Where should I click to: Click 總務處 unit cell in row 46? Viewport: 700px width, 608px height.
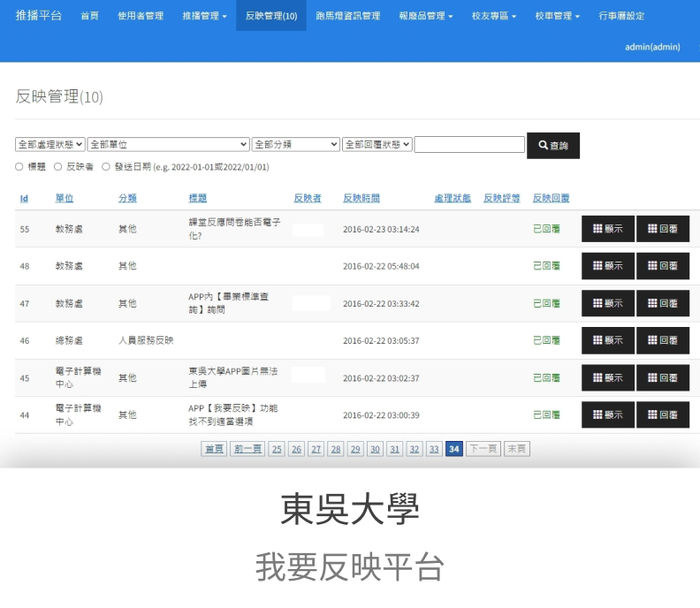[69, 340]
